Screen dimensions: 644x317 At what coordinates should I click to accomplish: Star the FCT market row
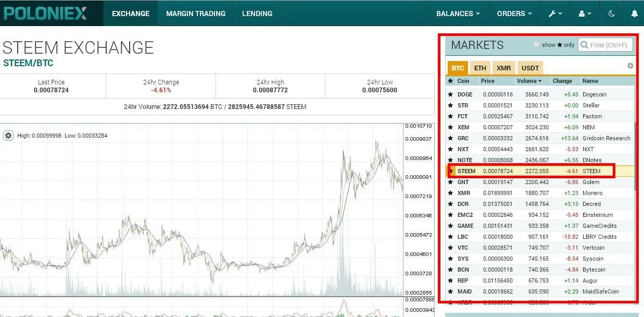tap(450, 116)
